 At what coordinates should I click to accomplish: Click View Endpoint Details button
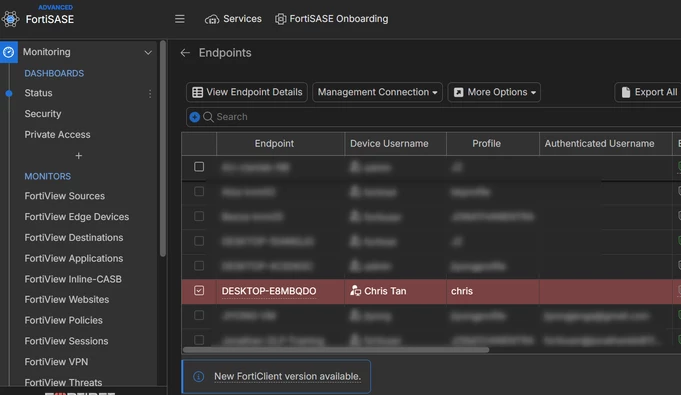247,92
